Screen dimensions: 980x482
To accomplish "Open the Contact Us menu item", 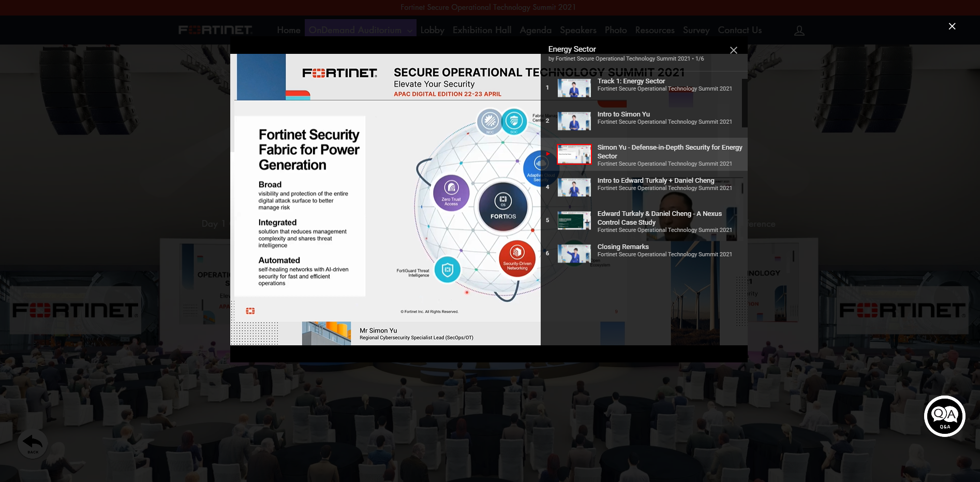I will point(739,30).
